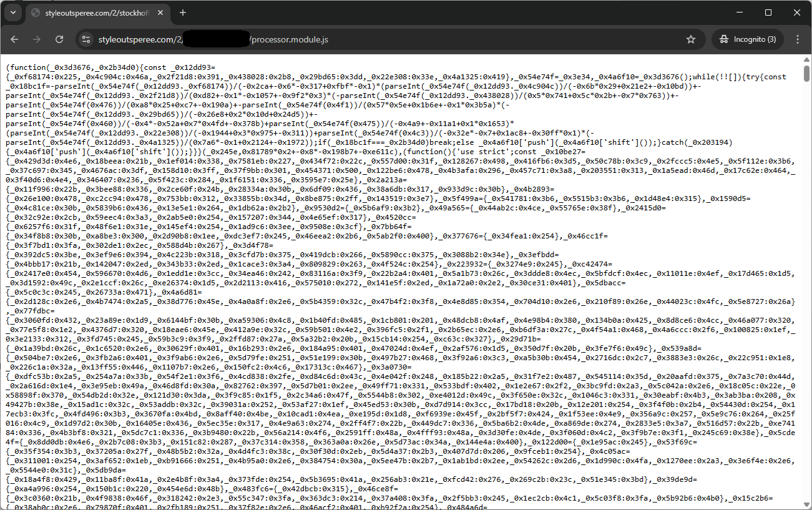
Task: Open the tab search dropdown chevron
Action: pos(13,12)
